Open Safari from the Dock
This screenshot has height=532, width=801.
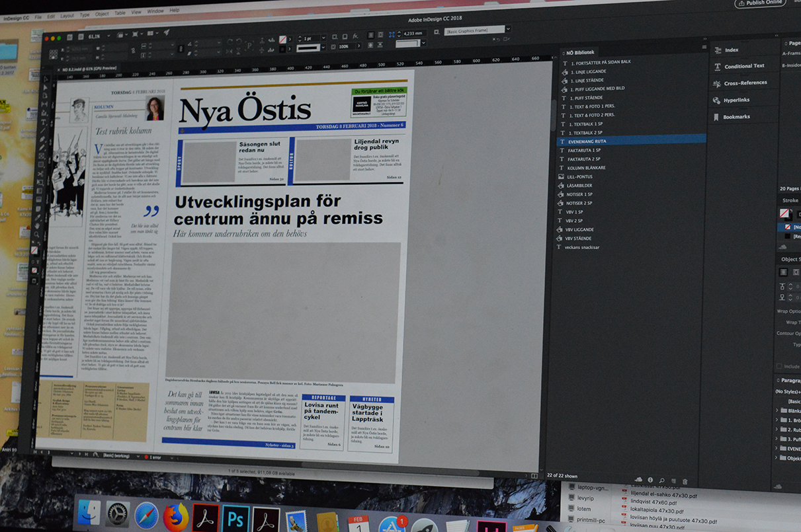[146, 515]
